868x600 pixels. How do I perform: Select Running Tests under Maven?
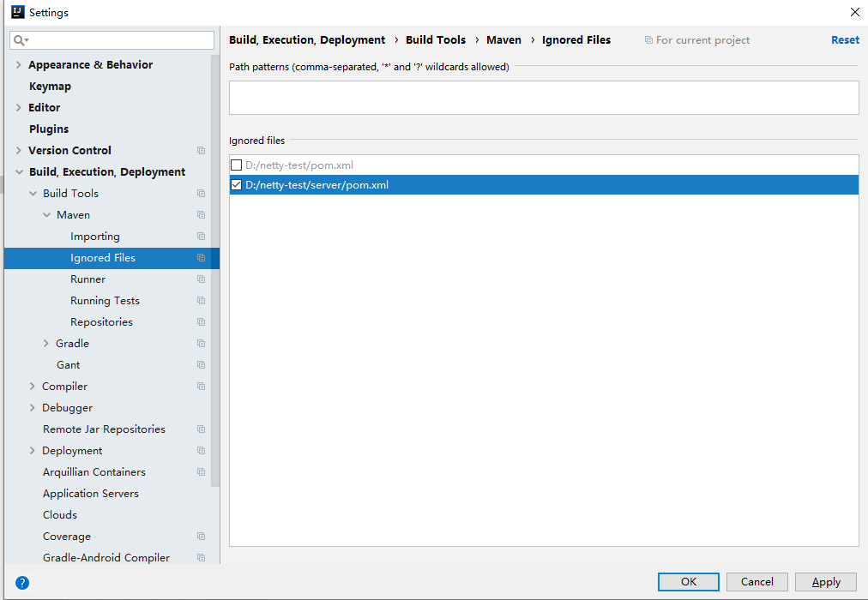[x=107, y=301]
